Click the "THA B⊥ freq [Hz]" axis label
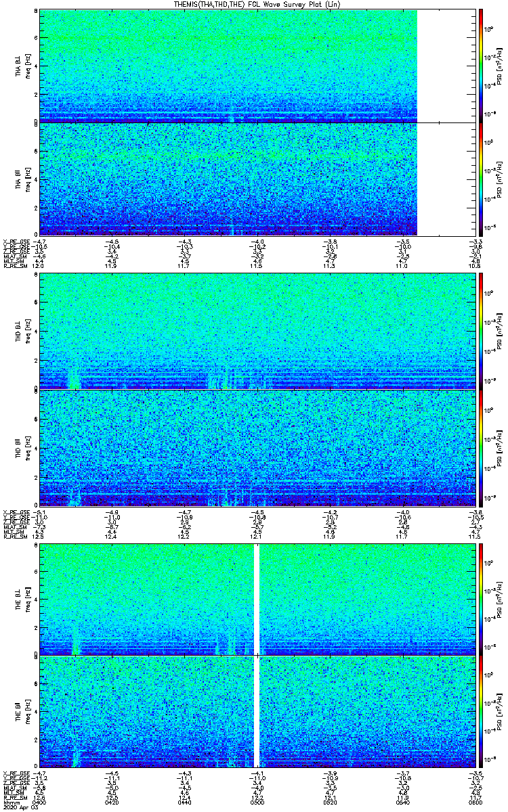 [22, 66]
